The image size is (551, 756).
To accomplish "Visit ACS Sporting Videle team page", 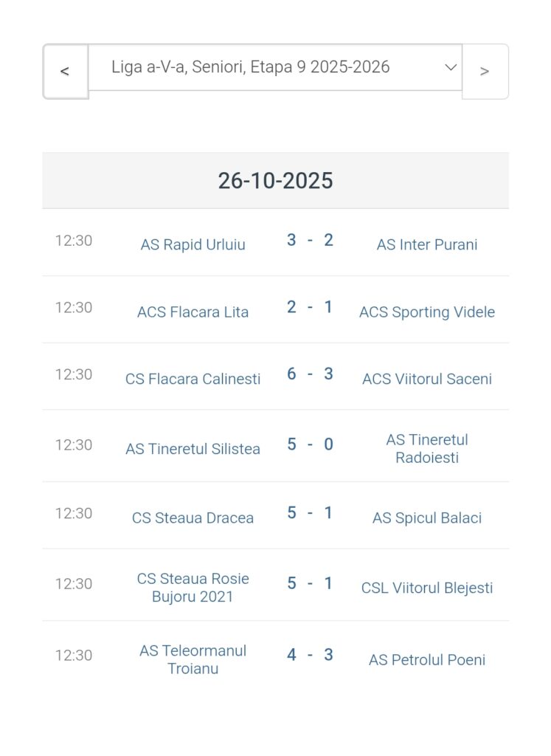I will click(x=426, y=312).
